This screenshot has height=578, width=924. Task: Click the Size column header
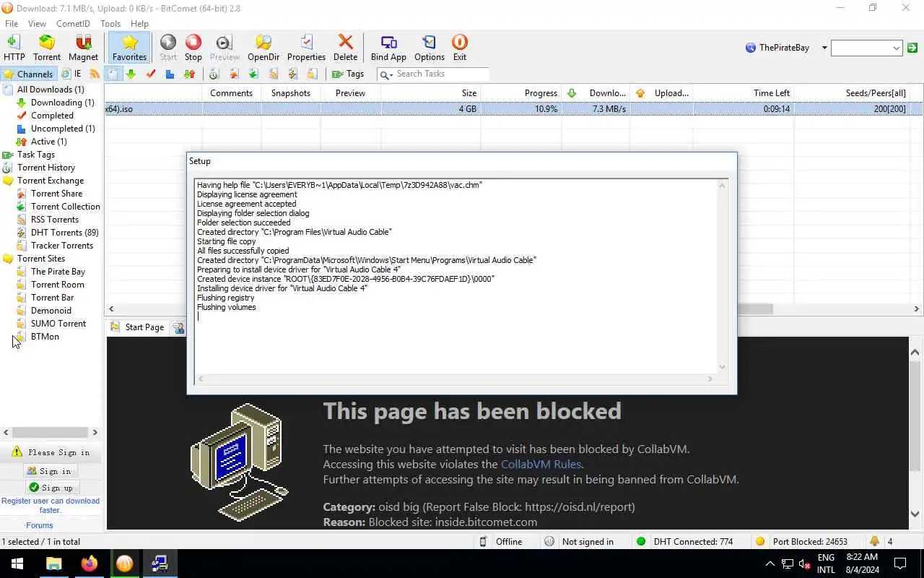click(x=430, y=93)
